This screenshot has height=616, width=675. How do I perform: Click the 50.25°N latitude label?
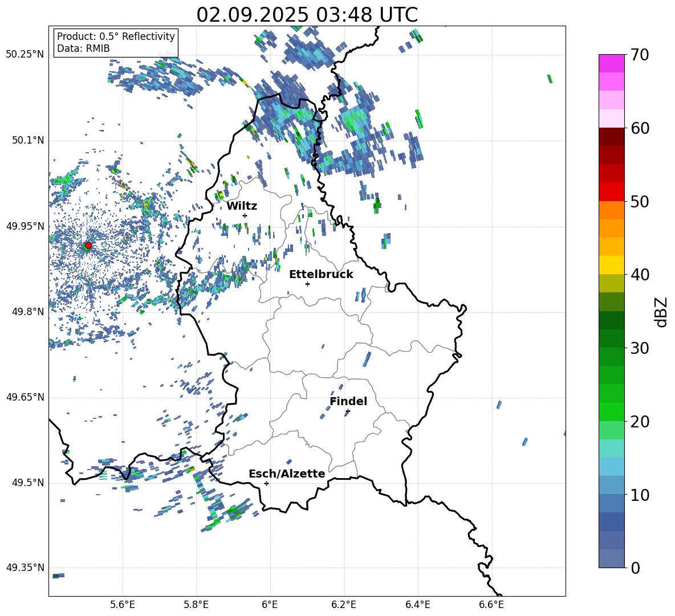25,54
